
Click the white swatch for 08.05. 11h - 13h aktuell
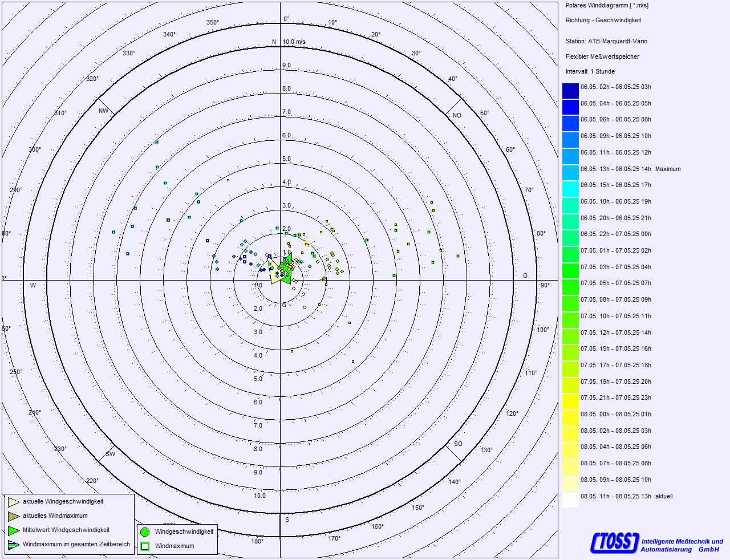click(x=570, y=500)
